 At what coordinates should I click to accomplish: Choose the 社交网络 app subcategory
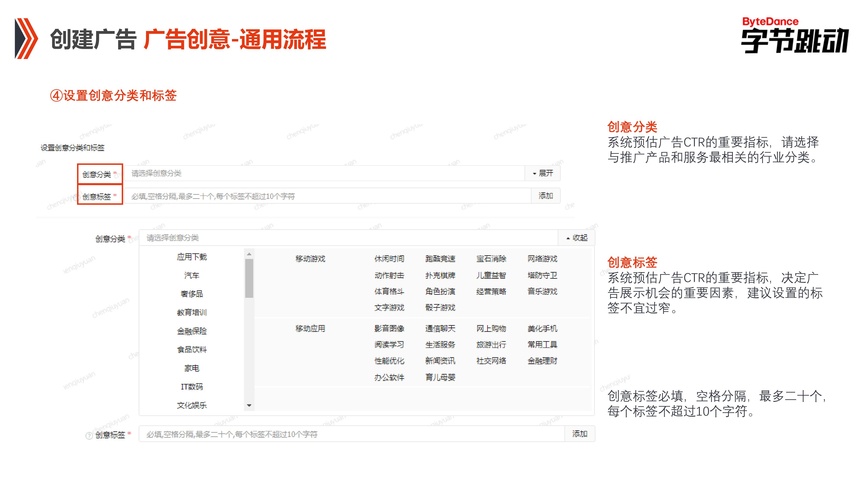click(x=491, y=361)
